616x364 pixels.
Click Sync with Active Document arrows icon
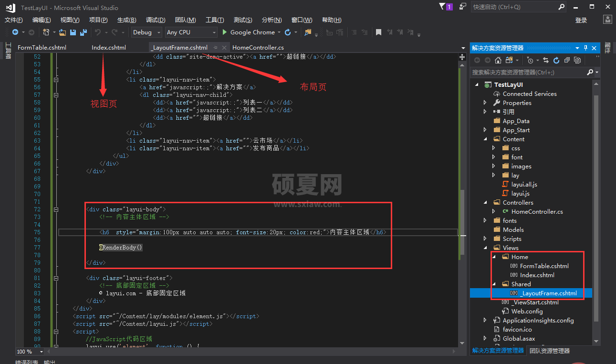pyautogui.click(x=547, y=60)
